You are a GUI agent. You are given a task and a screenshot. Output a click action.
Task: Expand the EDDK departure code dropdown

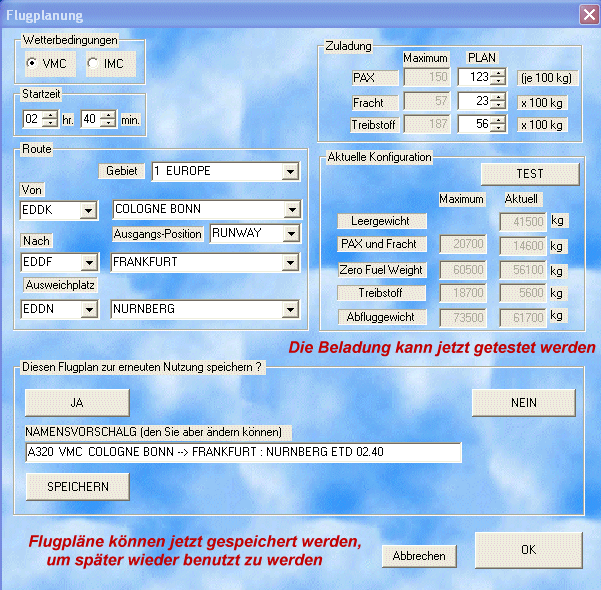(88, 210)
